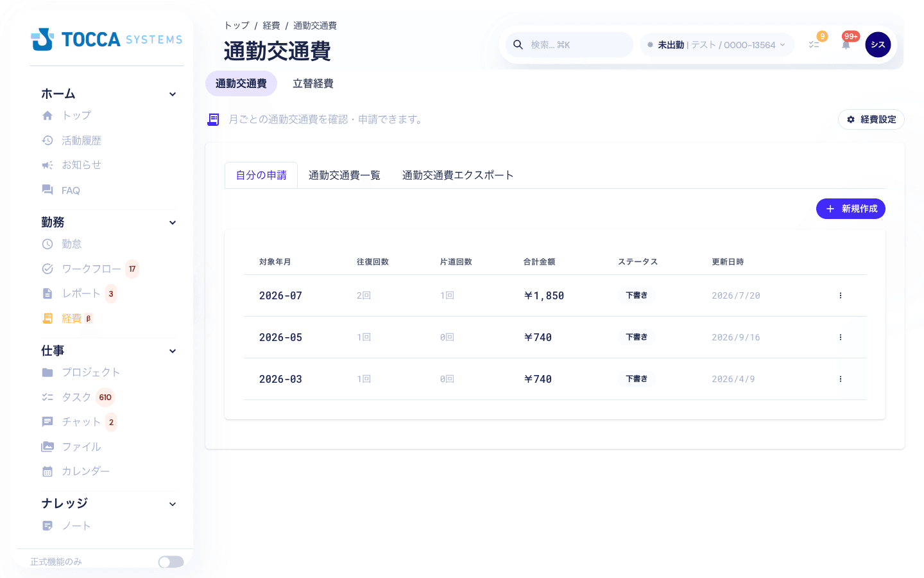This screenshot has height=578, width=924.
Task: Click the 2026-07 table row date
Action: [x=280, y=296]
